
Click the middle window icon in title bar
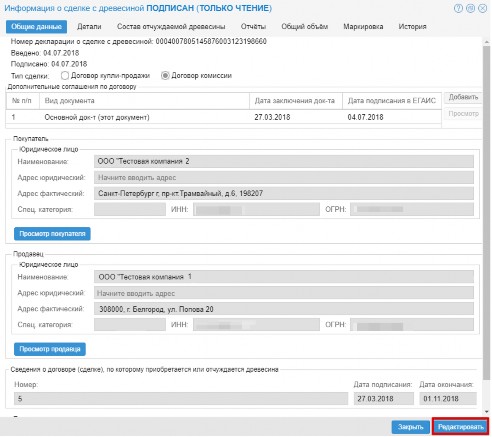tap(470, 8)
